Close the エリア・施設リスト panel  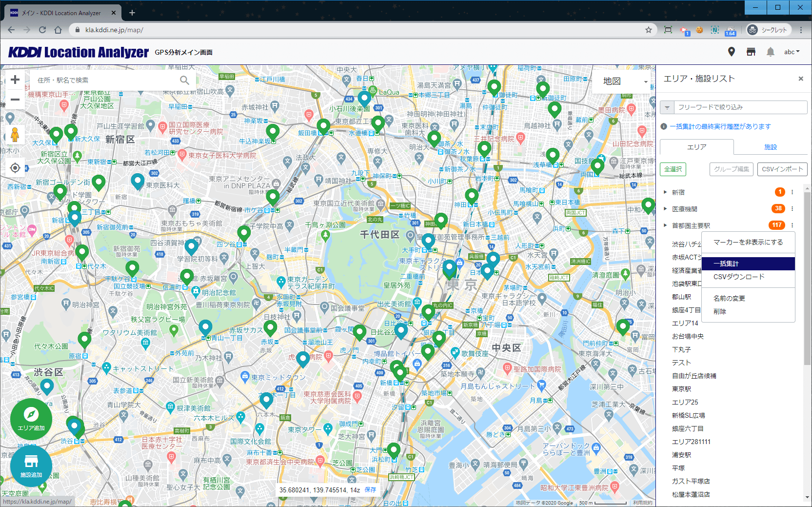click(800, 79)
